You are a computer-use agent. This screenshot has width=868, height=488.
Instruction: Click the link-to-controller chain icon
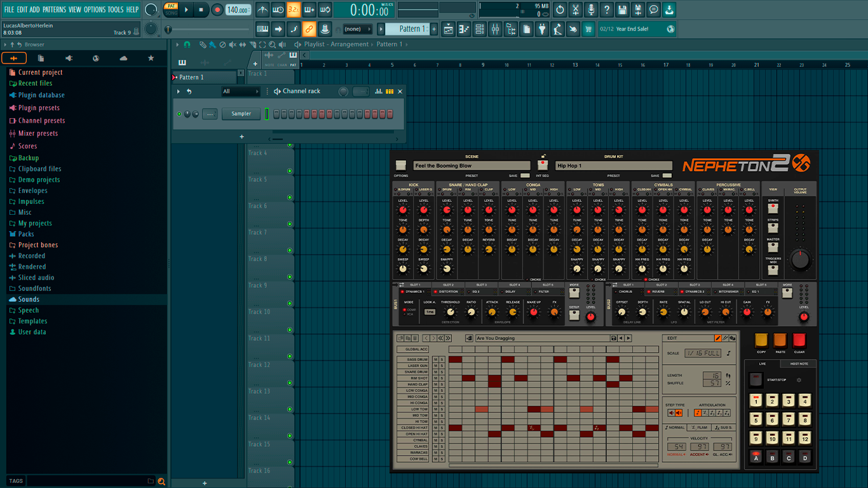[x=309, y=29]
